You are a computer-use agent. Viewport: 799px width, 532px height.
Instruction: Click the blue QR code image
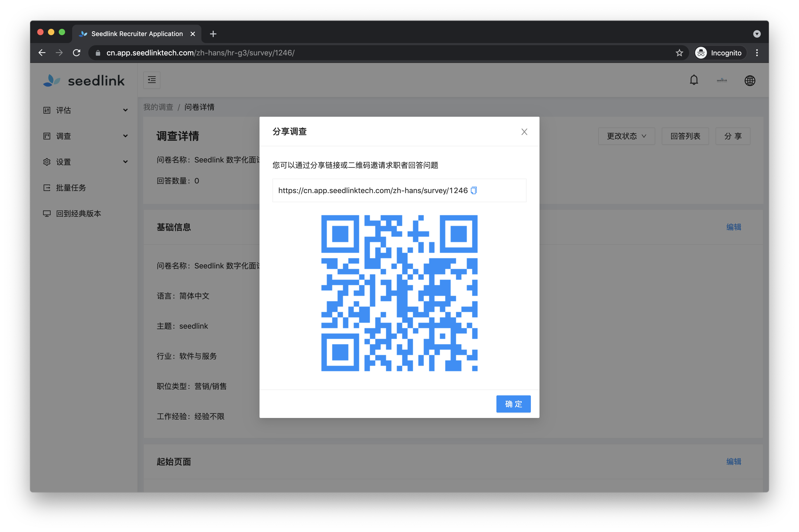pyautogui.click(x=399, y=293)
